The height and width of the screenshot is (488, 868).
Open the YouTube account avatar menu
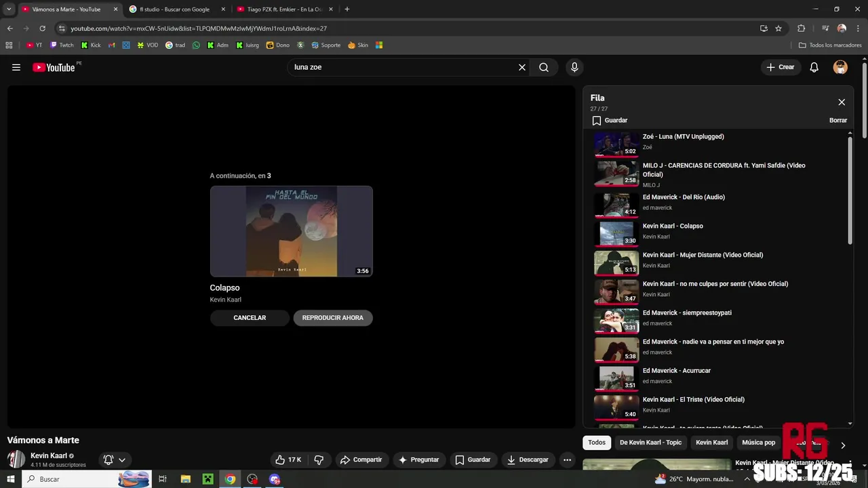840,67
